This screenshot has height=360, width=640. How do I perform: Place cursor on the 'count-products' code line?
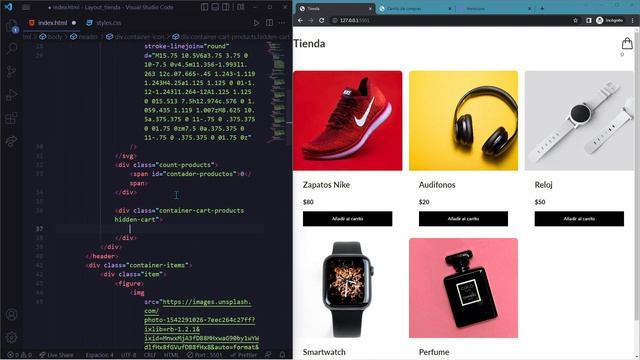(x=167, y=165)
